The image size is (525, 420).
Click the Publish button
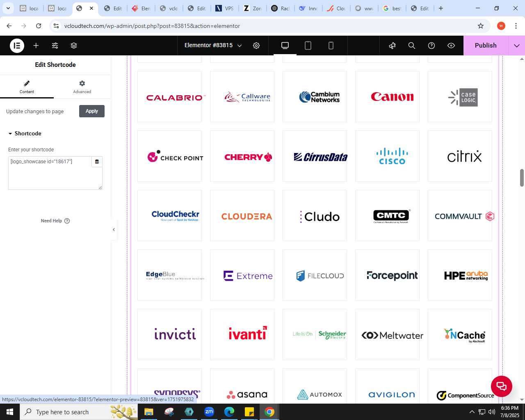pyautogui.click(x=486, y=46)
